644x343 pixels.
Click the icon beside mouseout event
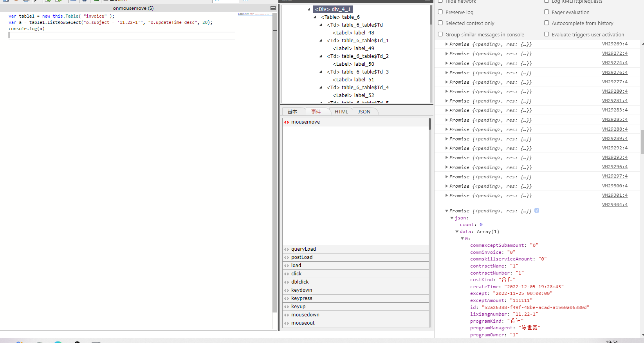click(287, 323)
